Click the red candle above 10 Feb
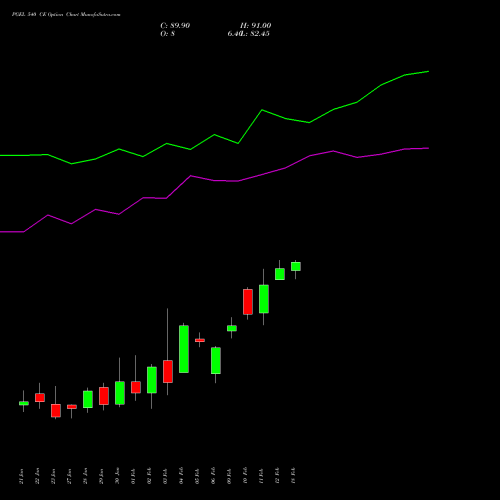 [248, 302]
